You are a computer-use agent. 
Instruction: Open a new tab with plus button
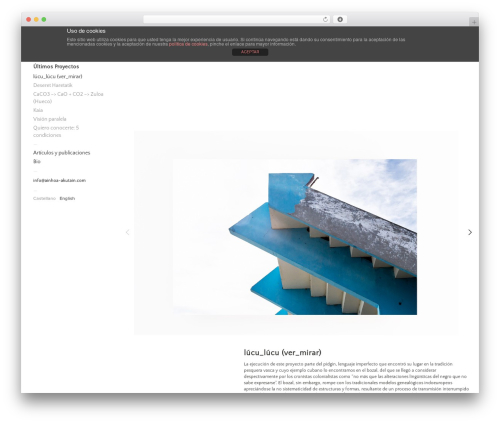pyautogui.click(x=474, y=22)
